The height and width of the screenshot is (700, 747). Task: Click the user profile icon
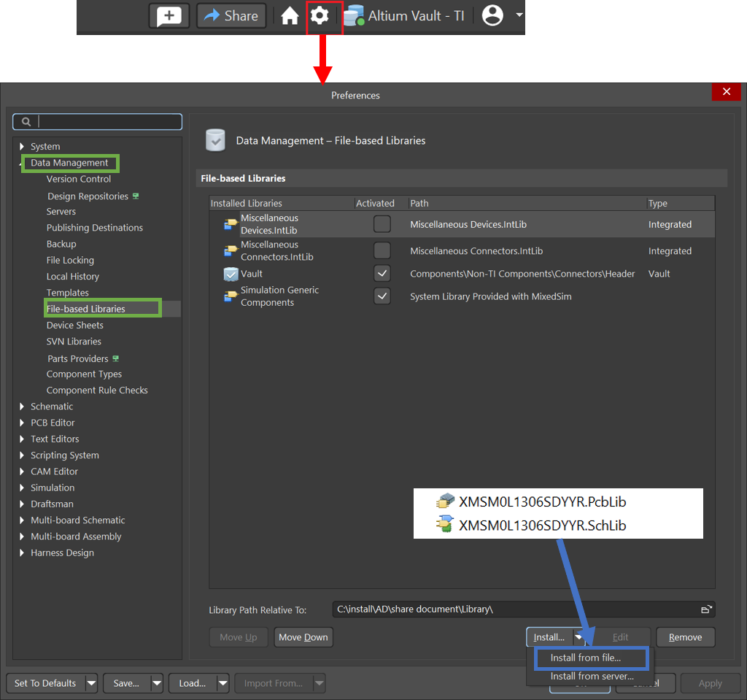tap(493, 15)
